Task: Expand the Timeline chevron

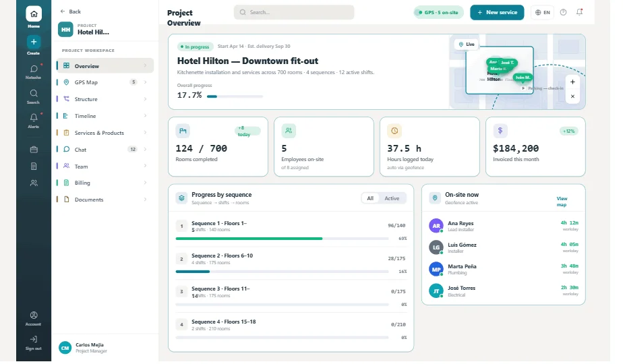Action: (x=146, y=116)
